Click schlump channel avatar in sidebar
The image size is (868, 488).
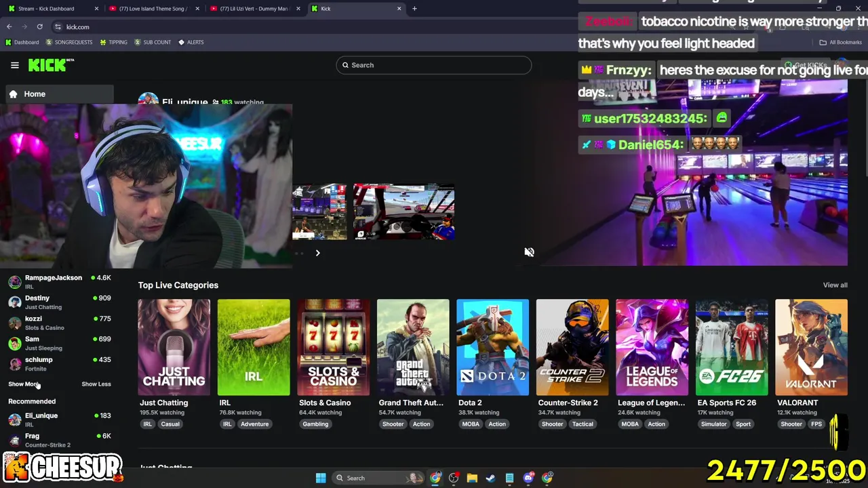click(15, 364)
